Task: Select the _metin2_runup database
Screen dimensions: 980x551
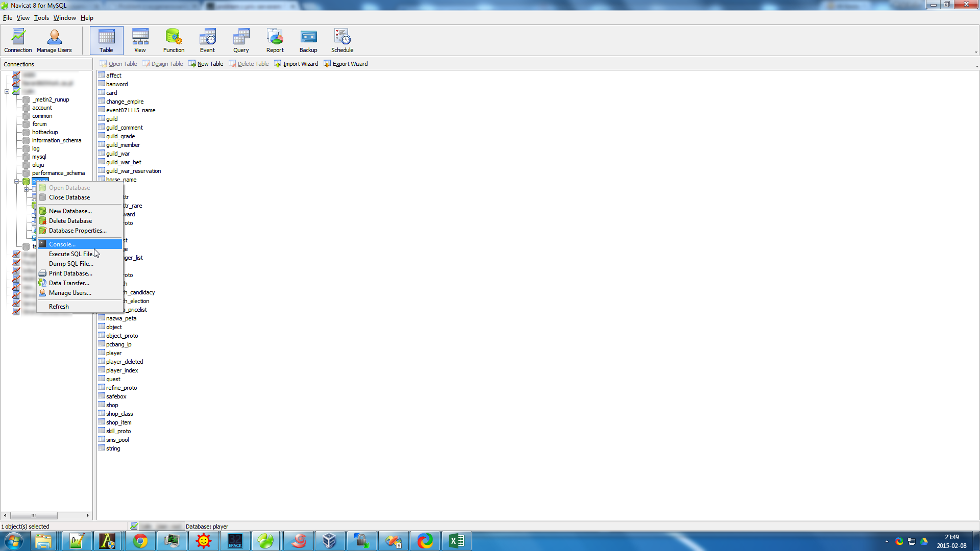Action: pos(51,99)
